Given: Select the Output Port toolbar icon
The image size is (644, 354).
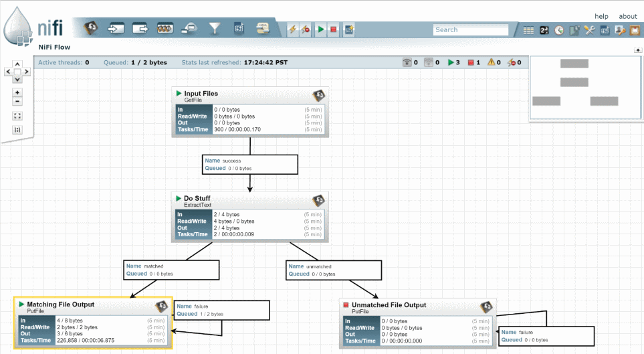Looking at the screenshot, I should pyautogui.click(x=140, y=28).
